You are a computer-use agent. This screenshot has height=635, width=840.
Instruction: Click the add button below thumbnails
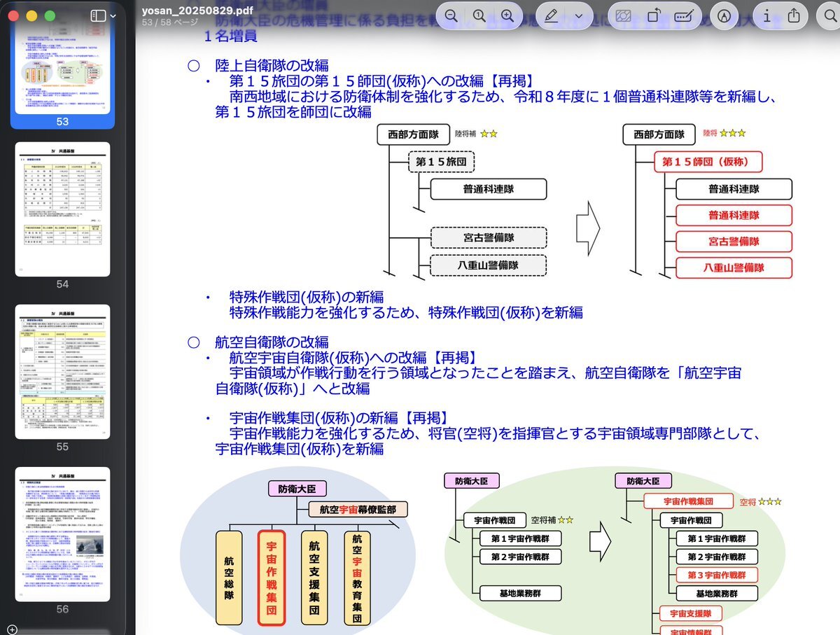[11, 629]
